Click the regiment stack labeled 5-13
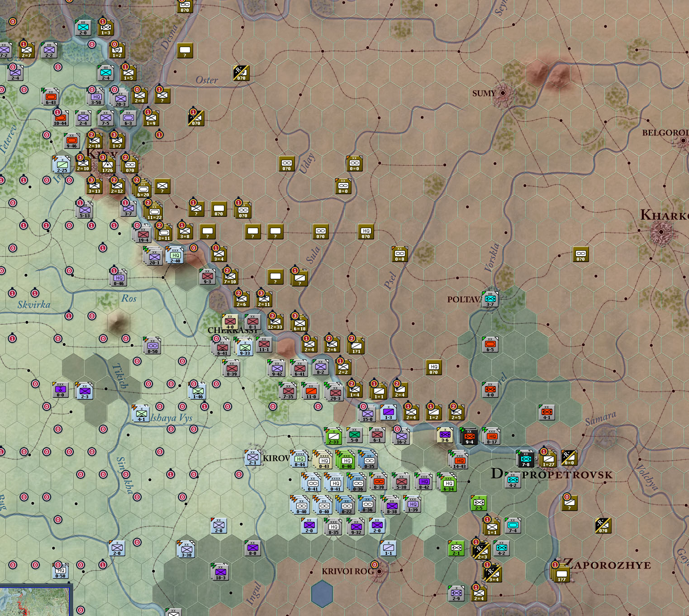689x616 pixels. tap(85, 210)
